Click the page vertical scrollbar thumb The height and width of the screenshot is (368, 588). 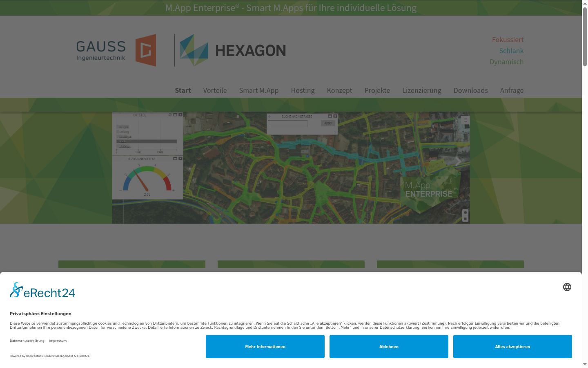585,36
